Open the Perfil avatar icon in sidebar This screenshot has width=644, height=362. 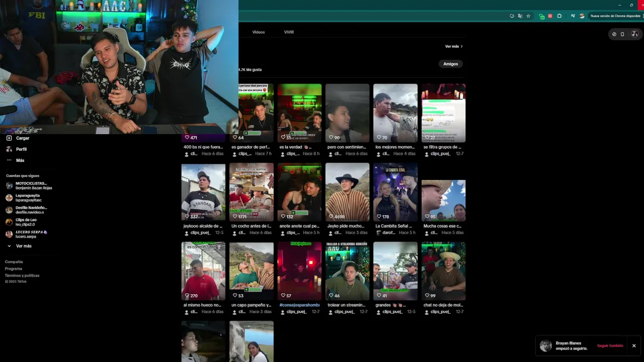tap(9, 149)
